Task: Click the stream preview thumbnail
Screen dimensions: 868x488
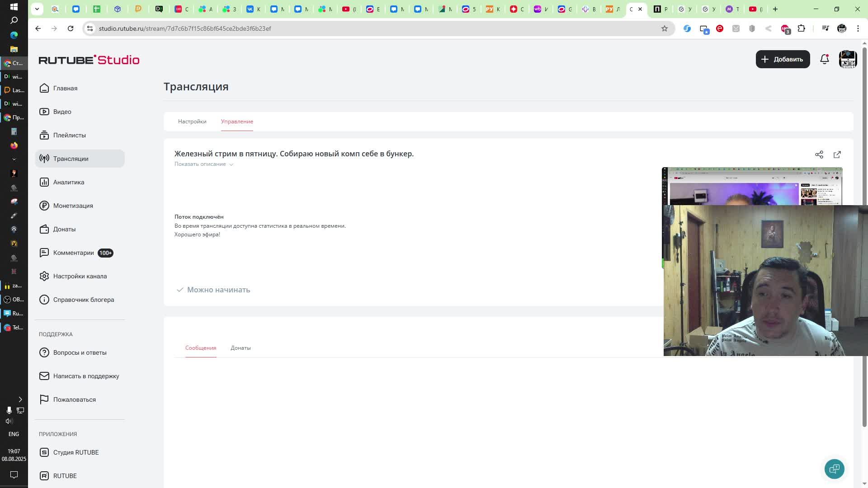Action: (751, 186)
